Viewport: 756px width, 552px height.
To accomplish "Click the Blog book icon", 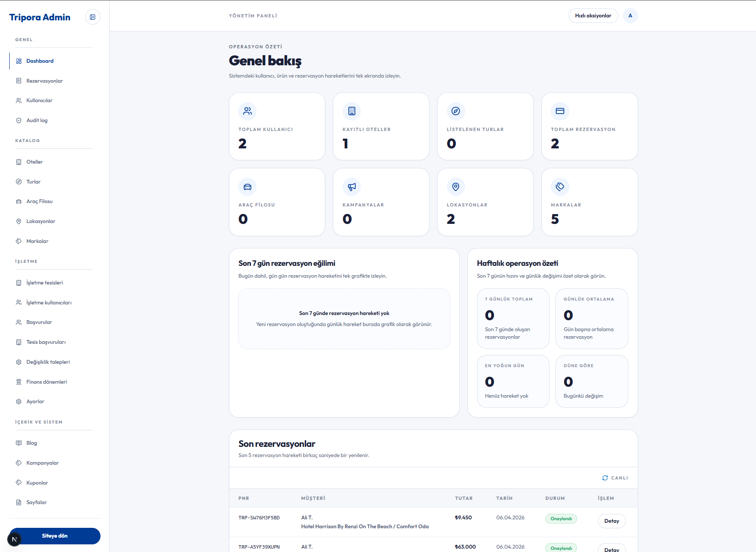I will [x=19, y=443].
